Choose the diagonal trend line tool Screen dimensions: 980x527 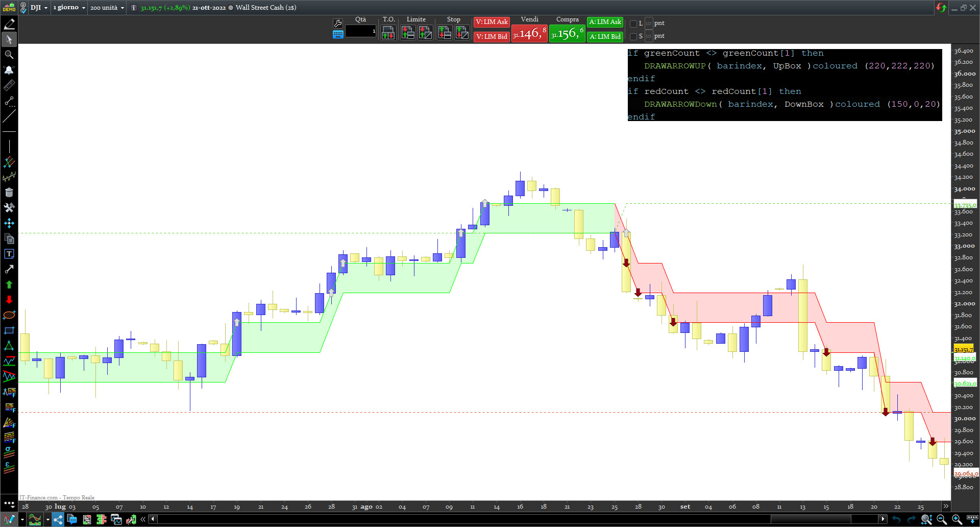pyautogui.click(x=9, y=116)
